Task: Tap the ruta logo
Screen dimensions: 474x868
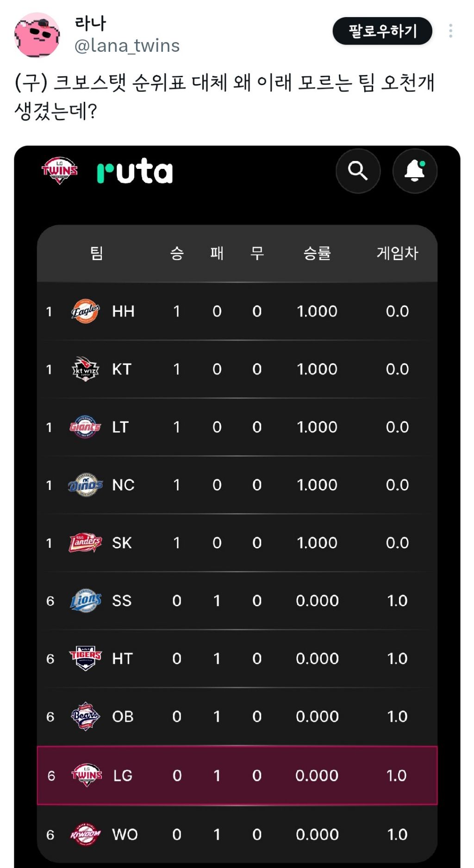Action: click(x=135, y=171)
